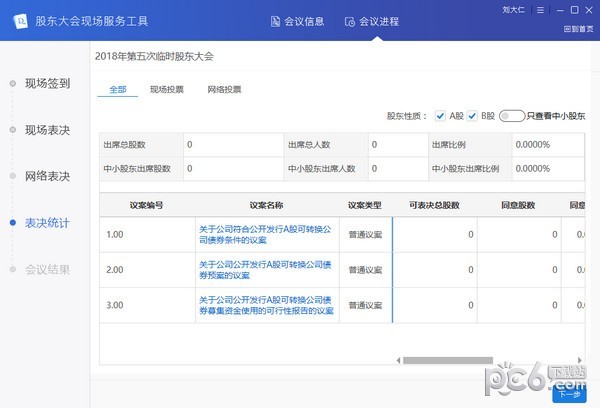Image resolution: width=600 pixels, height=408 pixels.
Task: Click the 可表决总股数 column header
Action: pos(434,205)
